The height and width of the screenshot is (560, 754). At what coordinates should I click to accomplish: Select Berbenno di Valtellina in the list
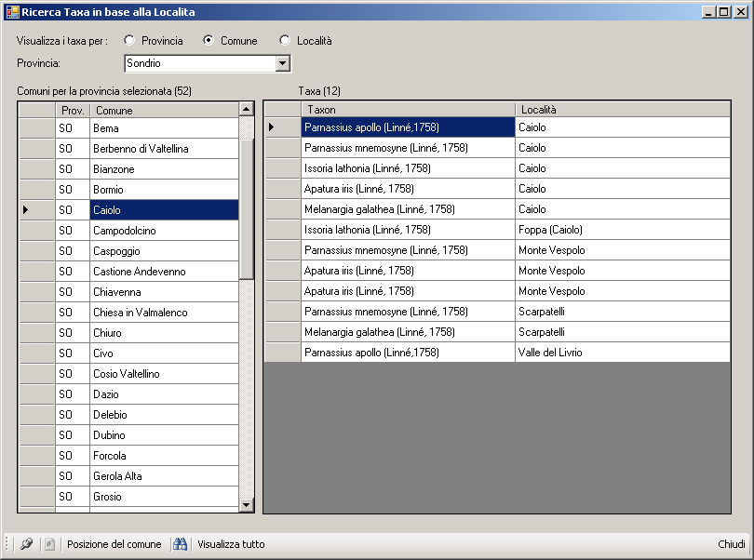tap(164, 149)
